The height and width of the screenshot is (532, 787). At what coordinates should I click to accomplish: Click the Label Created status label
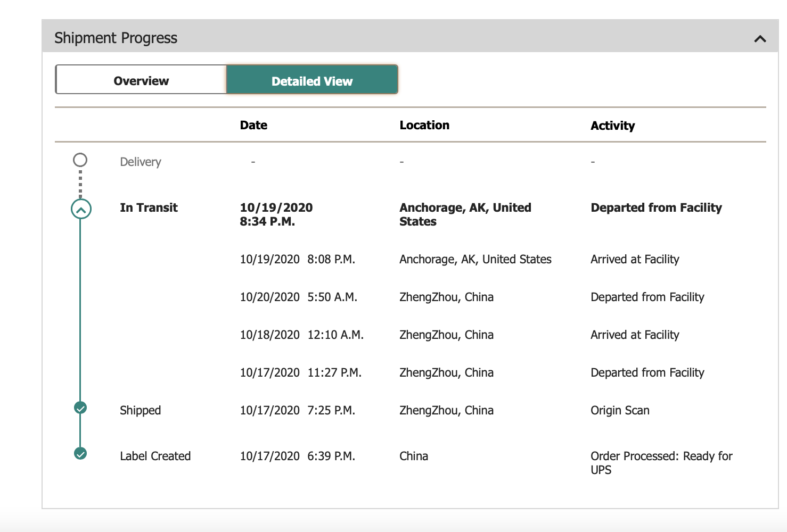(155, 456)
